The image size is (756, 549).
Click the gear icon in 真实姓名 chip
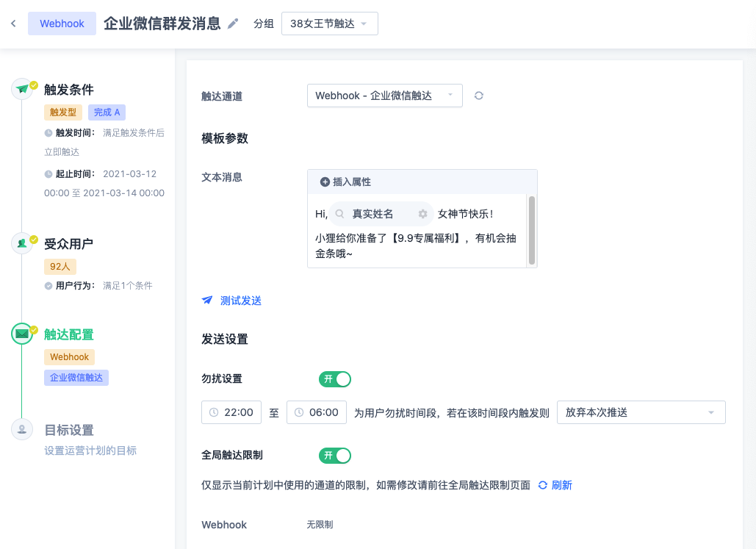423,214
